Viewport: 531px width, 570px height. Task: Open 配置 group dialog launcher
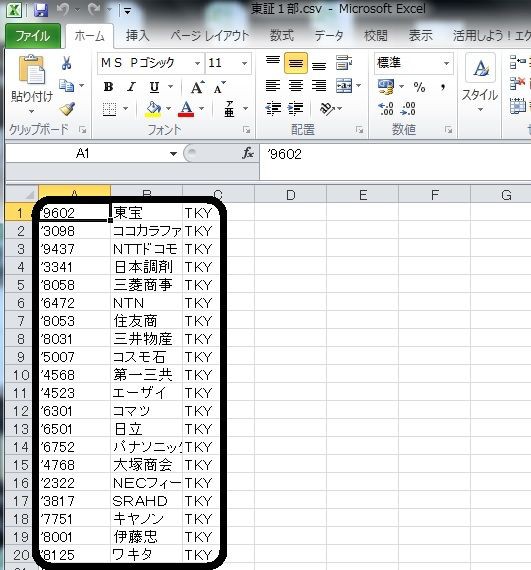(359, 130)
